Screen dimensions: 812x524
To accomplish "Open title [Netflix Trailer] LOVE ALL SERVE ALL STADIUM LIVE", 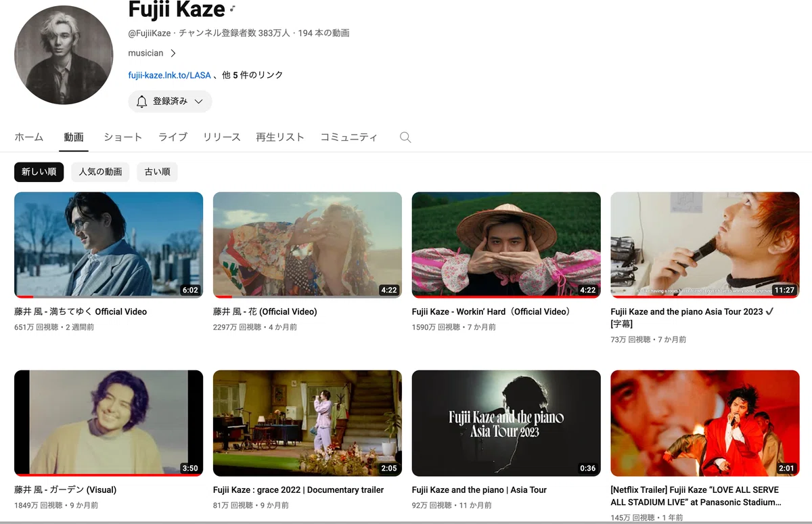I will 696,496.
